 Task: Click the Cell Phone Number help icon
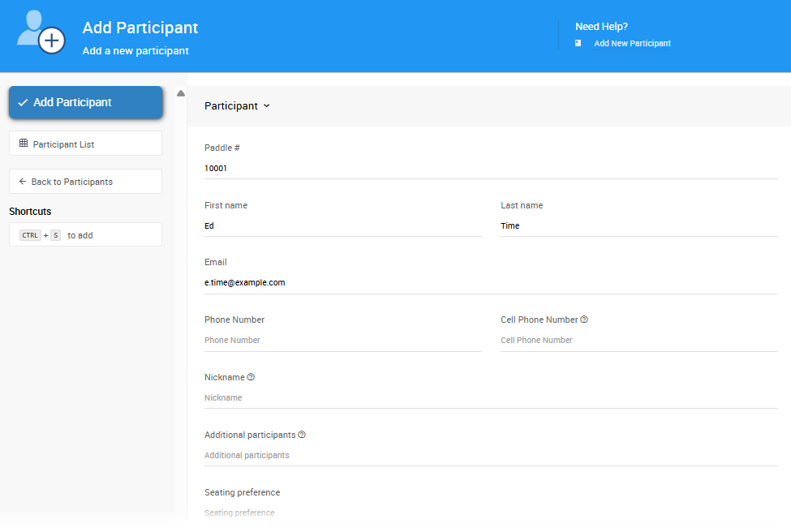[x=584, y=320]
